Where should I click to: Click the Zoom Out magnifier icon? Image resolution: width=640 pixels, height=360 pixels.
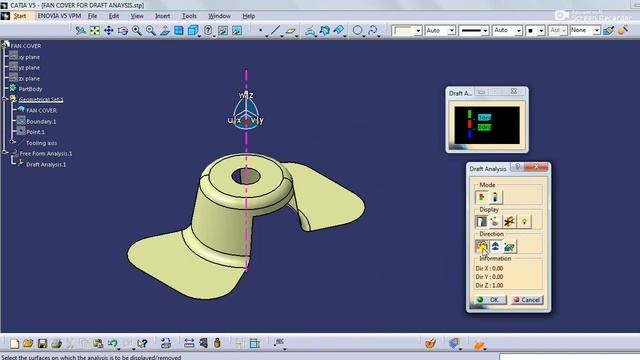pyautogui.click(x=151, y=31)
